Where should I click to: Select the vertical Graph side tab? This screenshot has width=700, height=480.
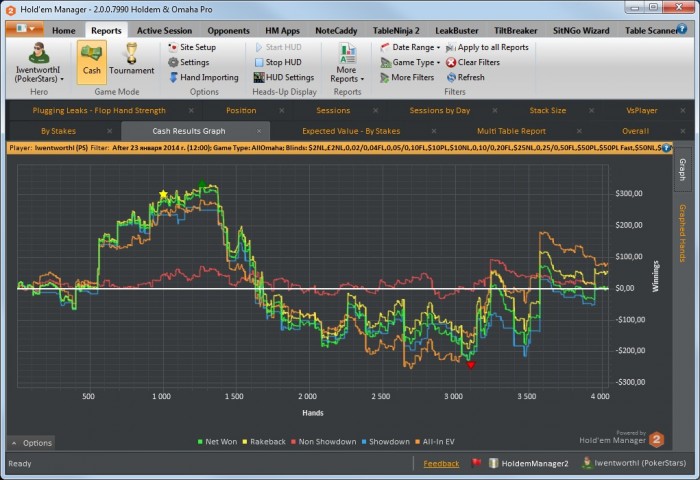(x=682, y=169)
